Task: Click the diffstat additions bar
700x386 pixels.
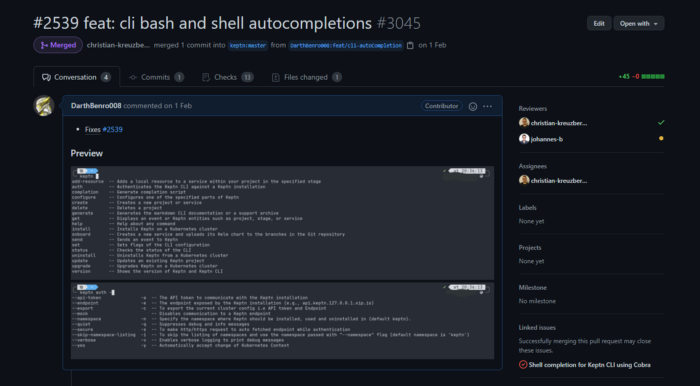Action: (653, 77)
